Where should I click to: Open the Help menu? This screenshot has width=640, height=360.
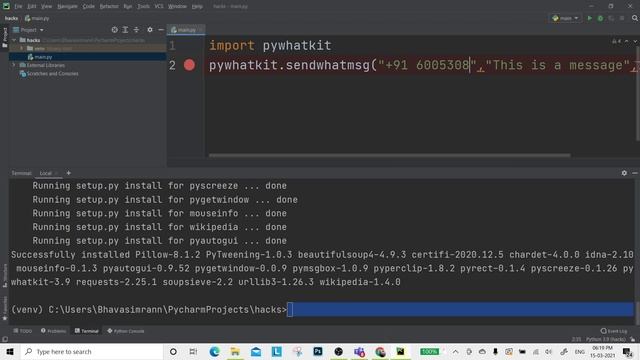point(197,6)
